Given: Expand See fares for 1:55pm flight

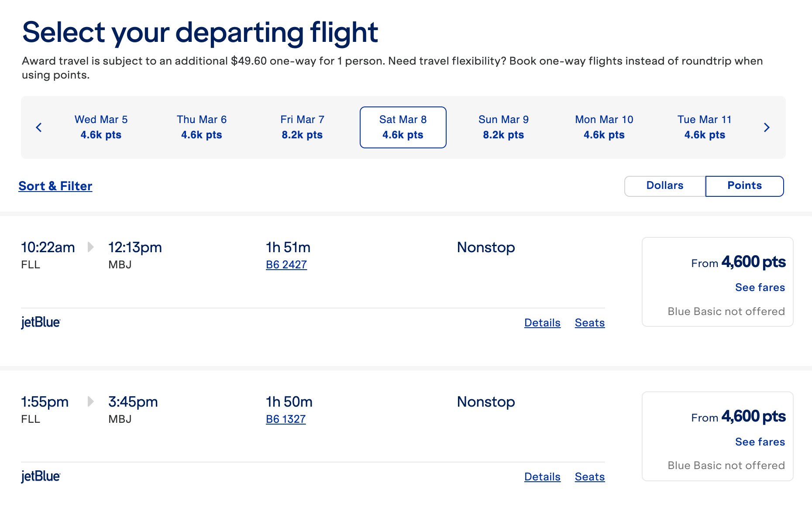Looking at the screenshot, I should point(760,442).
